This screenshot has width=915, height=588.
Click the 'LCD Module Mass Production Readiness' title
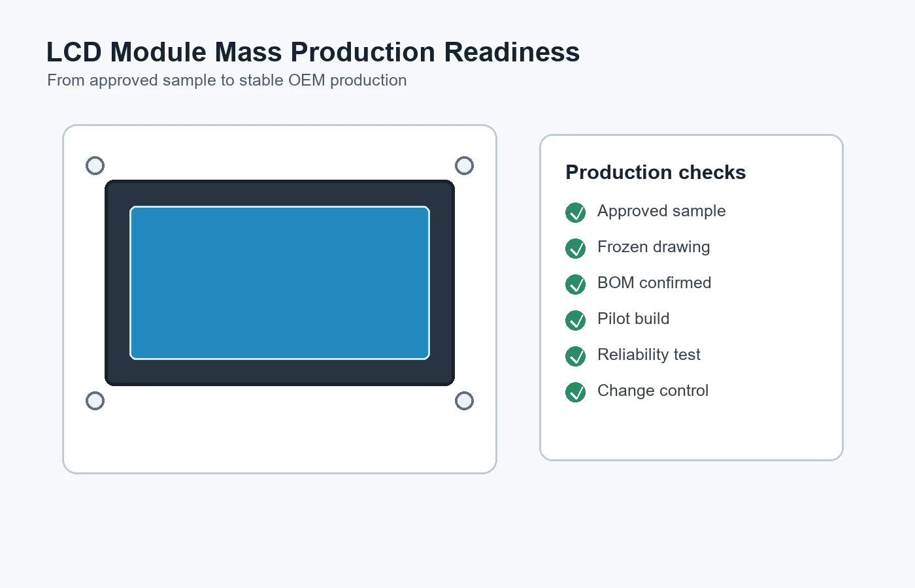tap(313, 52)
